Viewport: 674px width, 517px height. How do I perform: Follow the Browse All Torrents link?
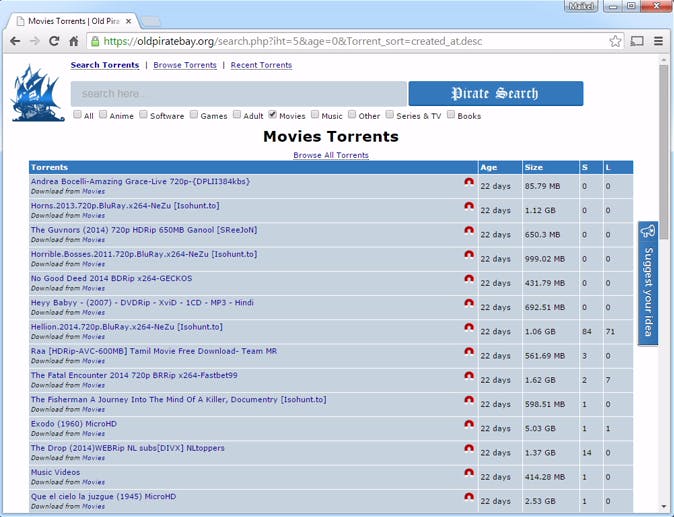tap(331, 155)
